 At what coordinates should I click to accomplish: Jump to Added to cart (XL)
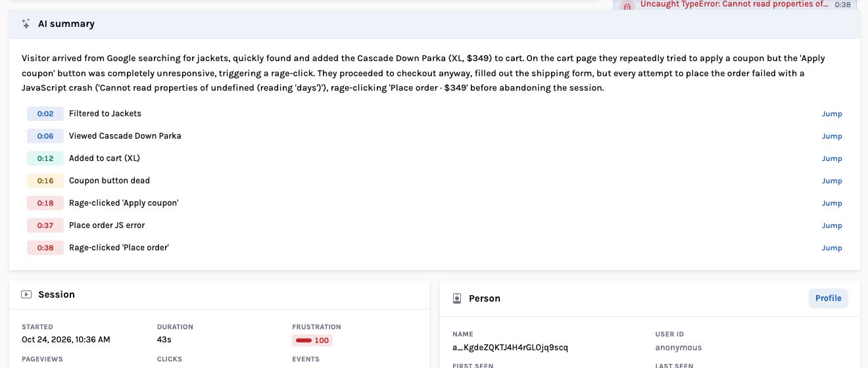pyautogui.click(x=832, y=158)
